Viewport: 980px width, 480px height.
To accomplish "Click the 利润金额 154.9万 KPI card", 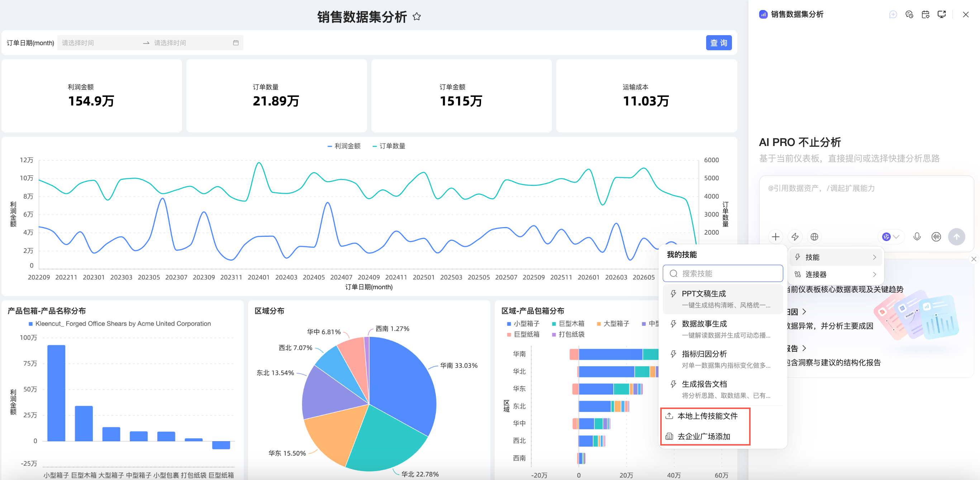I will point(92,95).
